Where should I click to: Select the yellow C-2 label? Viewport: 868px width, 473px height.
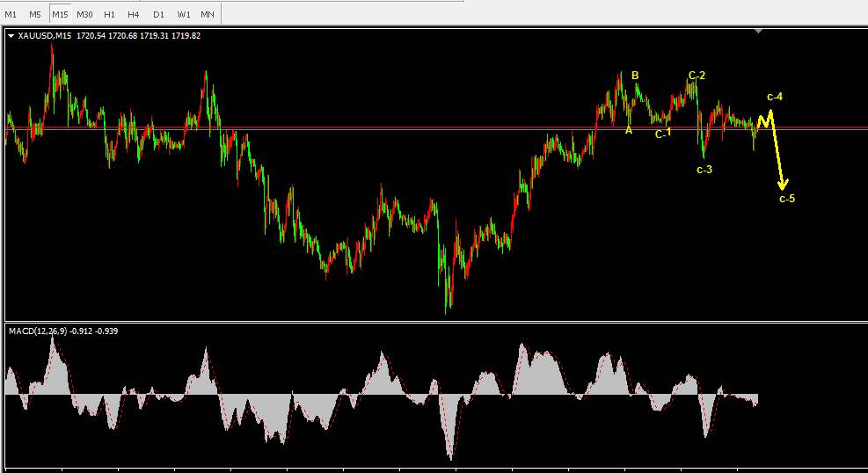[x=697, y=76]
